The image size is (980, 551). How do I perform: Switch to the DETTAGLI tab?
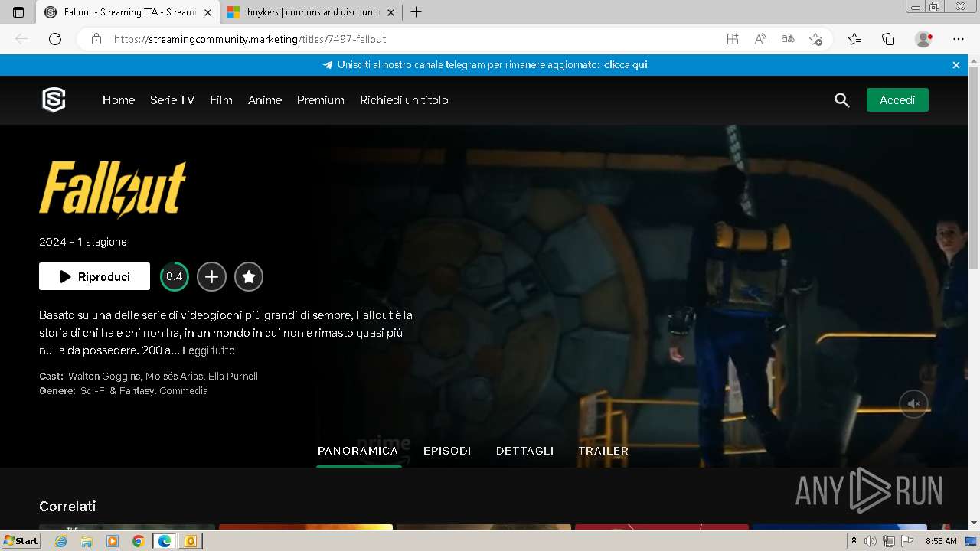click(525, 451)
